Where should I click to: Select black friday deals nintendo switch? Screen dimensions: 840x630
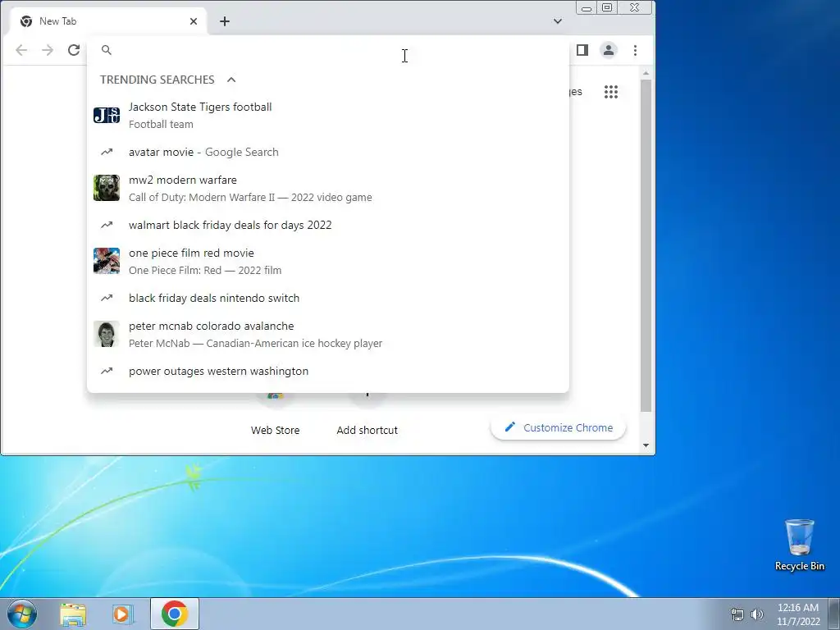[328, 298]
